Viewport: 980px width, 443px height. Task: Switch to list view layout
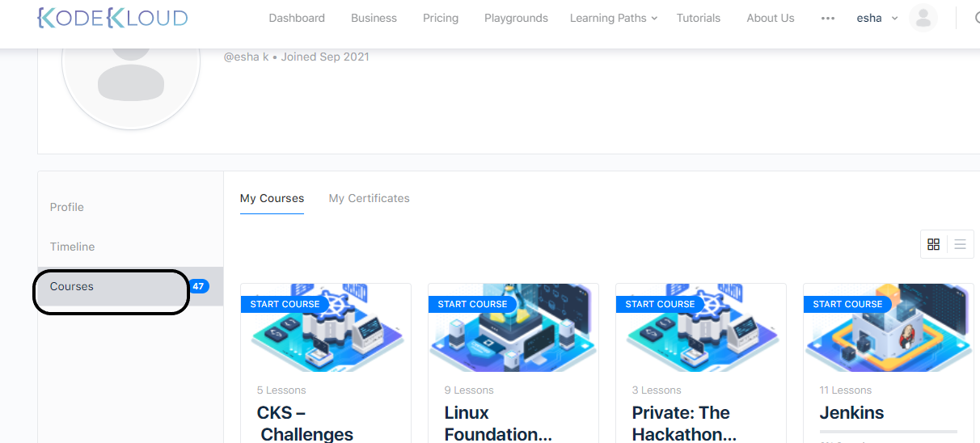pos(961,244)
